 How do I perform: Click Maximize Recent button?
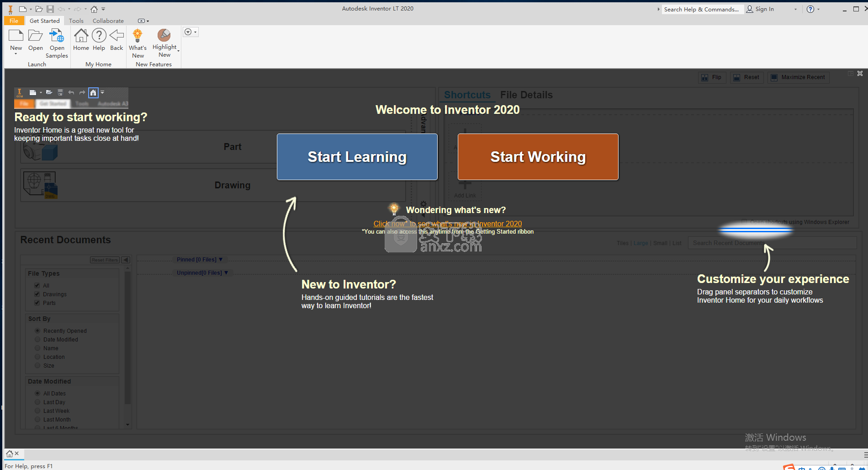[798, 77]
